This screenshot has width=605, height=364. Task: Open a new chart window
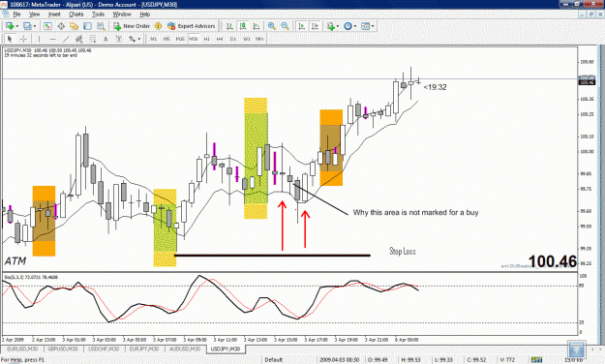tap(10, 26)
